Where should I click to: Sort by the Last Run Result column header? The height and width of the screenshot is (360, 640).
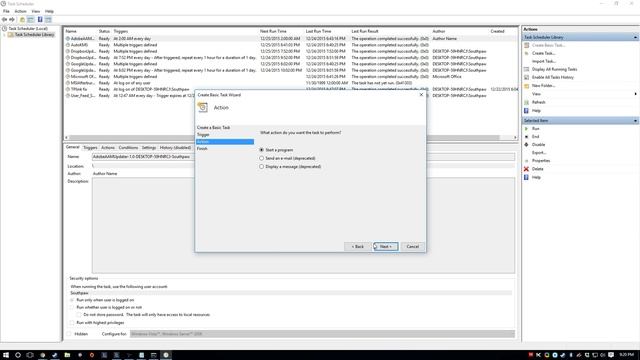click(365, 31)
